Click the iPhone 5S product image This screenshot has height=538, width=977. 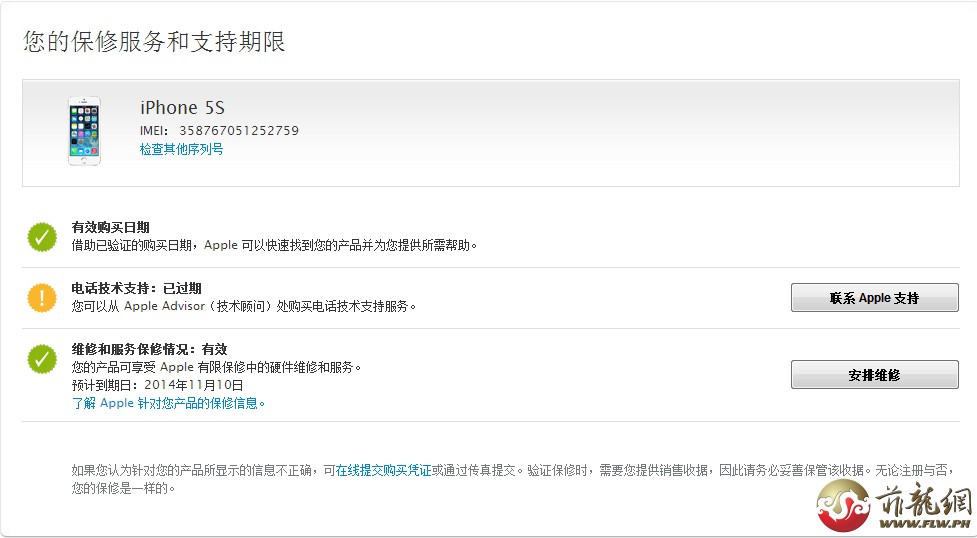[84, 131]
